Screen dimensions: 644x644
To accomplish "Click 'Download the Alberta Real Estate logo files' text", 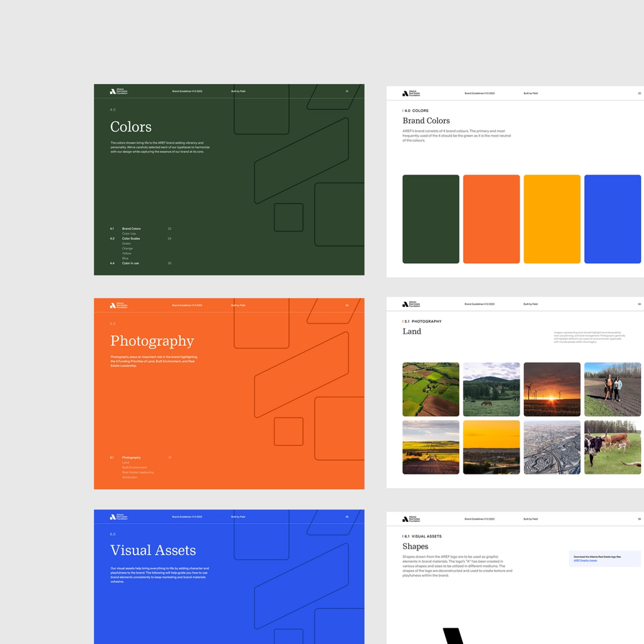I will click(597, 556).
